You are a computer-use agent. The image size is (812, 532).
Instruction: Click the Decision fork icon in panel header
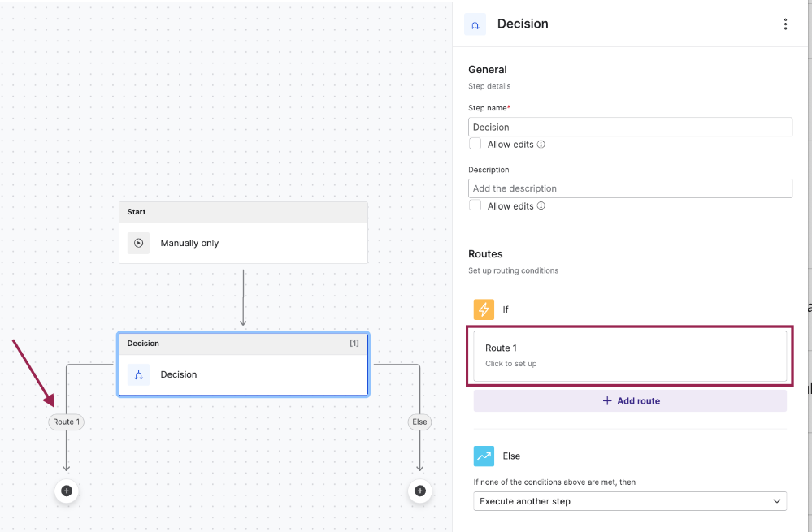point(475,24)
